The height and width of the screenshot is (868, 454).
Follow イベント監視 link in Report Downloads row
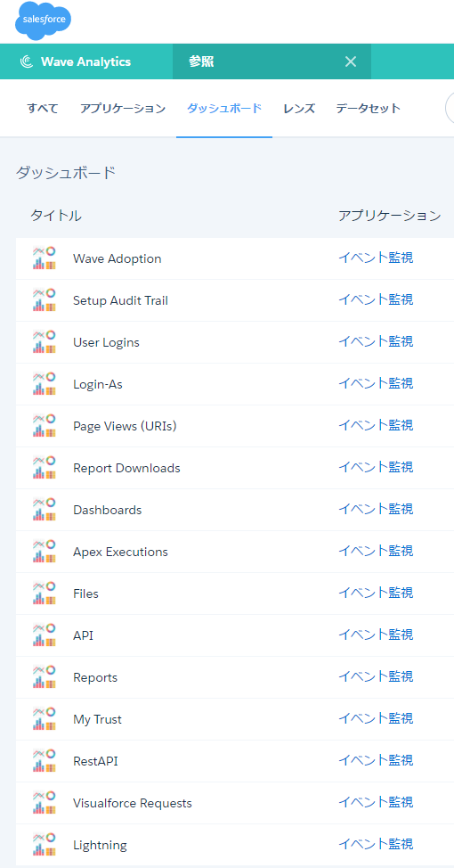pyautogui.click(x=376, y=467)
